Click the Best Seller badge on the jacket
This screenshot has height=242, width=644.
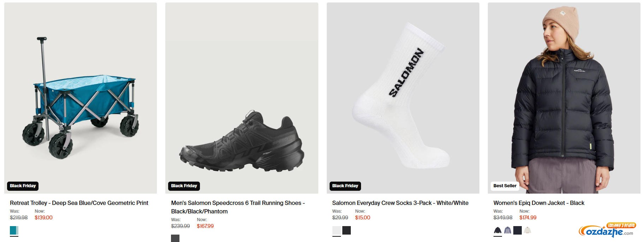(x=505, y=186)
